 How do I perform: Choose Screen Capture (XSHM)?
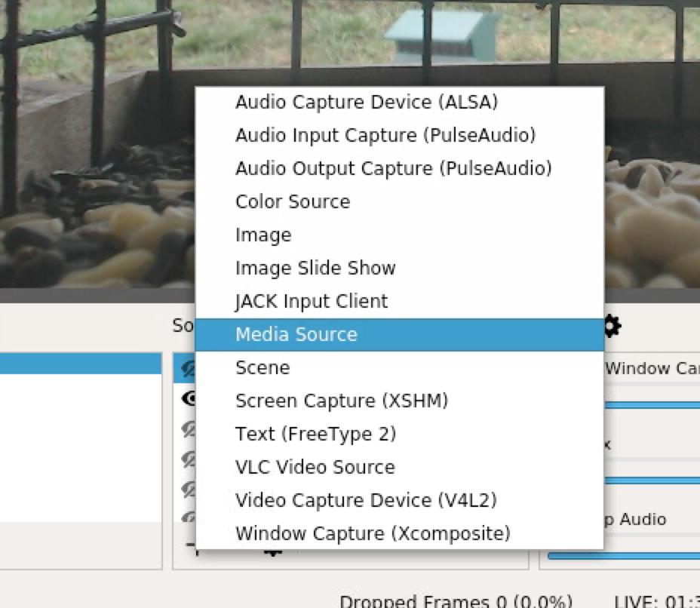pyautogui.click(x=342, y=401)
